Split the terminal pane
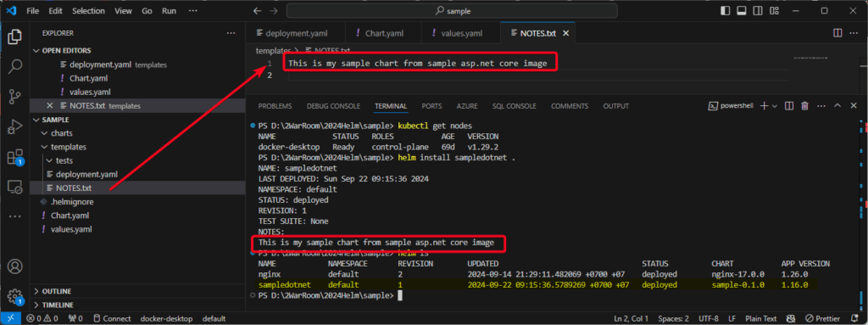This screenshot has width=868, height=325. coord(789,106)
